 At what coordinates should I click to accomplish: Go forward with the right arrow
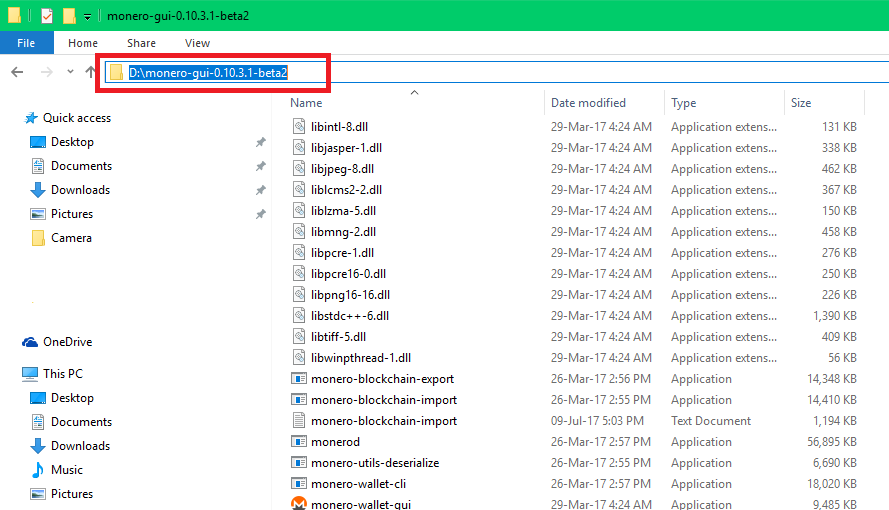click(x=47, y=72)
